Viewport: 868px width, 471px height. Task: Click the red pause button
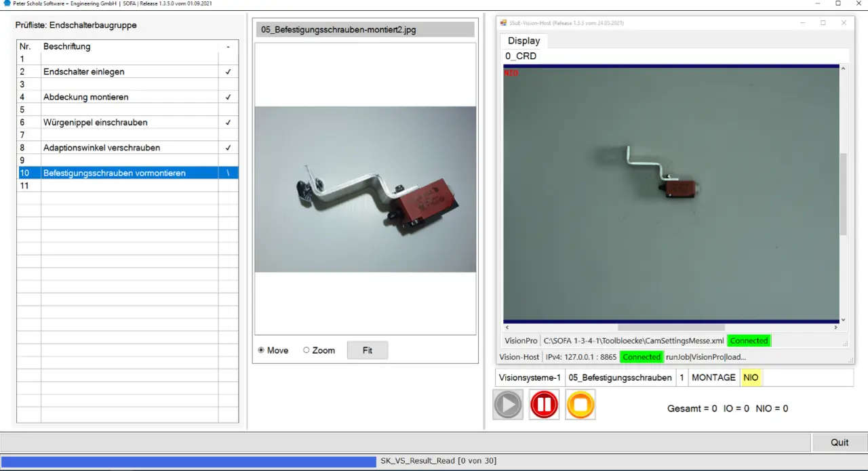pos(544,405)
